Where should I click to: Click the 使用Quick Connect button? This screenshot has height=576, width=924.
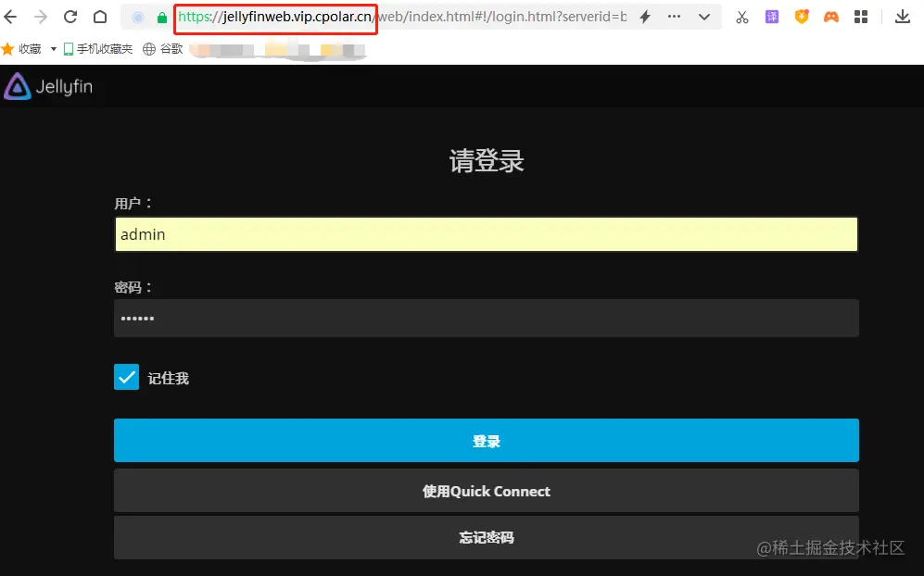pos(487,491)
